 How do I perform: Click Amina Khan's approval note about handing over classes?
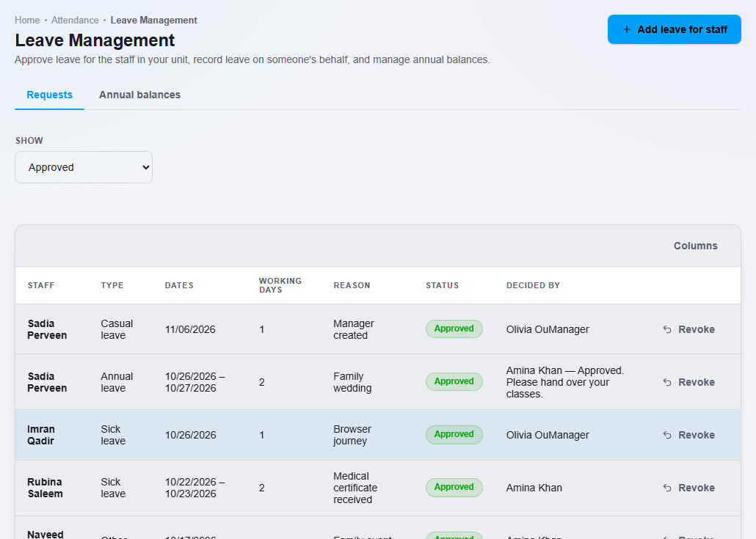click(x=565, y=382)
